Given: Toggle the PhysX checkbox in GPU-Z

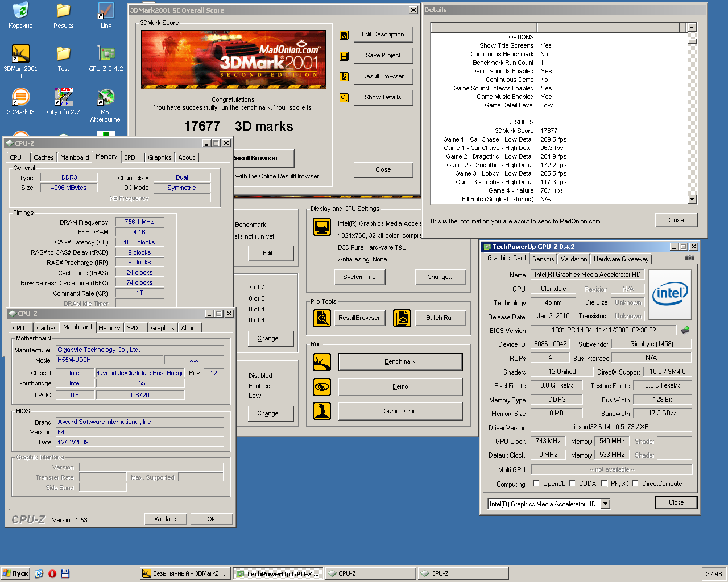Looking at the screenshot, I should point(604,484).
